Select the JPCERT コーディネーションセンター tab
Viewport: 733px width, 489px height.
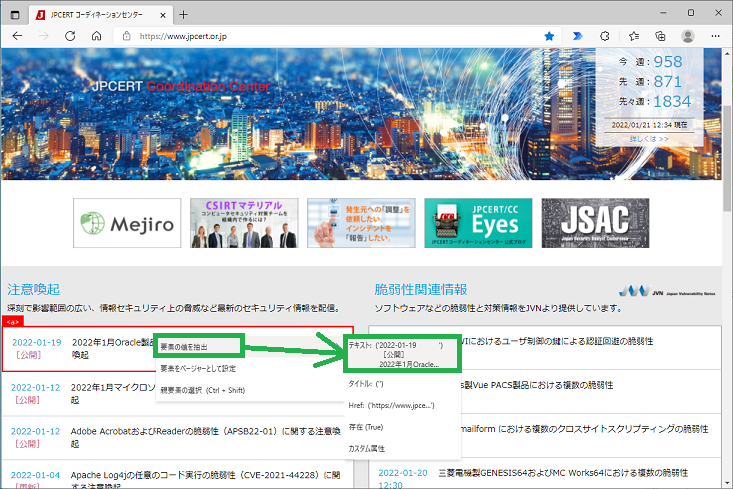(100, 15)
